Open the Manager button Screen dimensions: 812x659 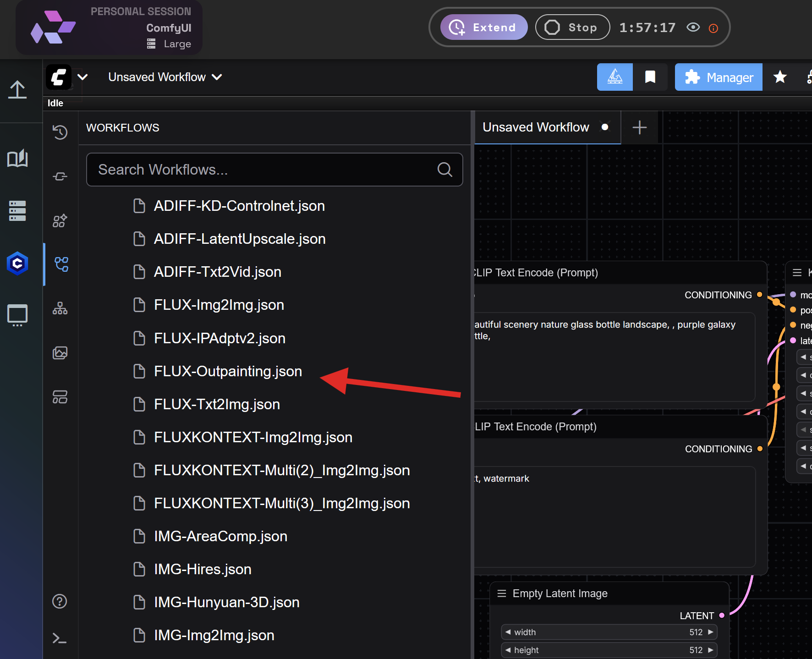[x=718, y=77]
